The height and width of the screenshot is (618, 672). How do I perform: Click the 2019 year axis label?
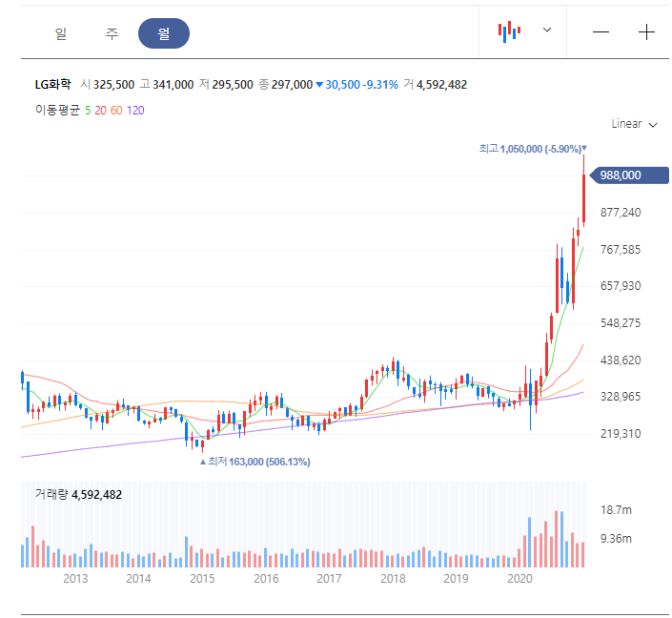tap(456, 579)
